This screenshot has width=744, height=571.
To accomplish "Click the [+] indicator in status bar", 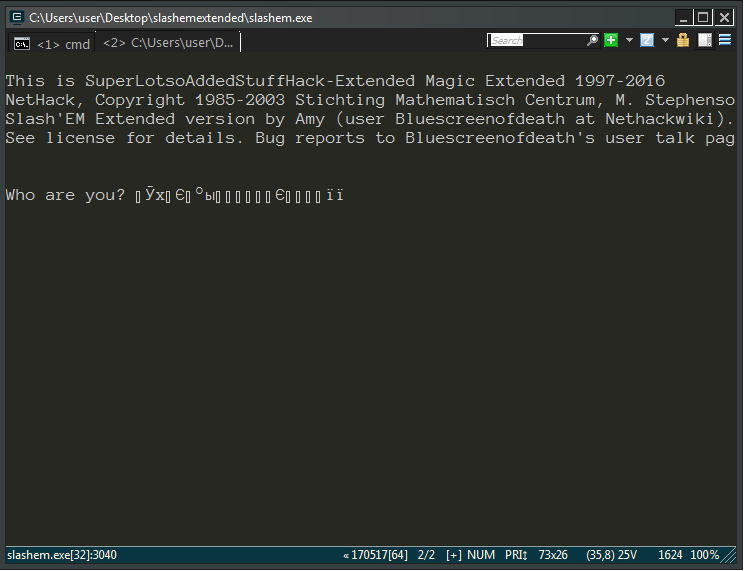I will (x=454, y=555).
